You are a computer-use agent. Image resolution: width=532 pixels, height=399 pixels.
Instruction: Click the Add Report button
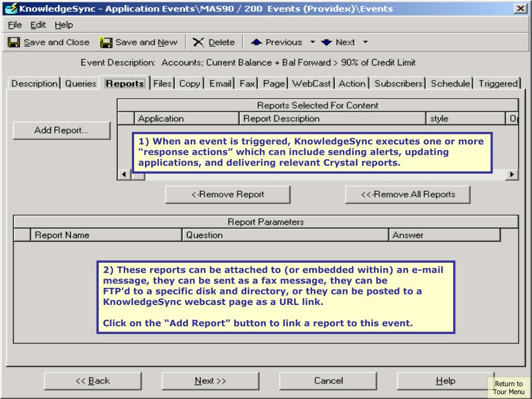coord(61,130)
